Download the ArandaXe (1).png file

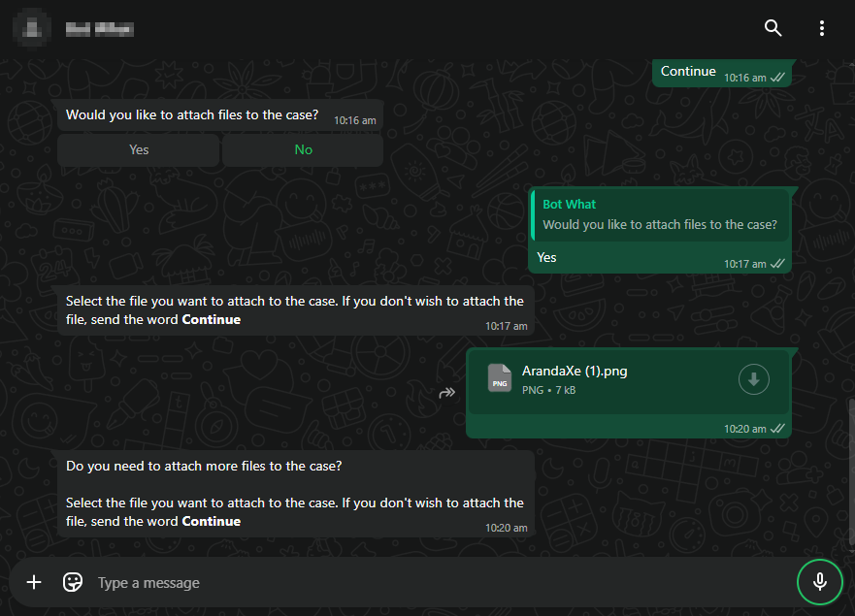click(x=754, y=379)
